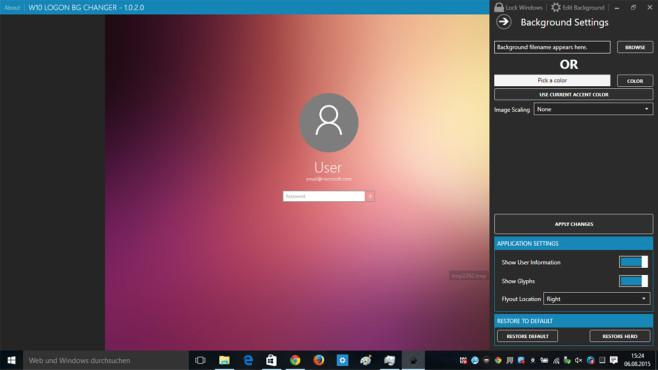Screen dimensions: 658x370
Task: Launch Google Chrome from the taskbar
Action: pos(295,360)
